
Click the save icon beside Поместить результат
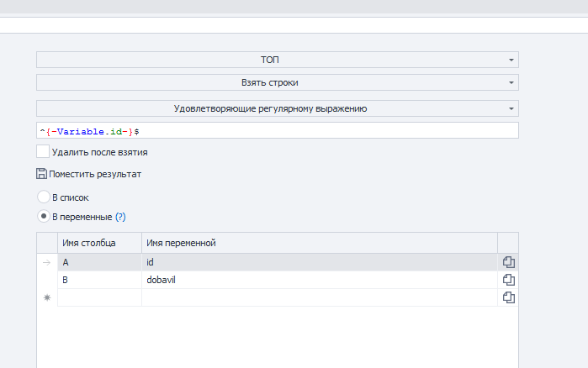point(41,174)
